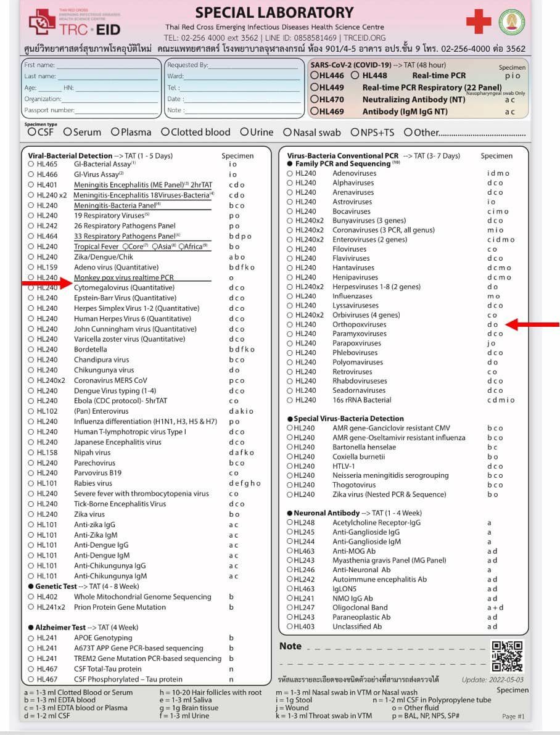Tick the Ebola (CDC protocol) circle
The image size is (560, 735).
click(31, 401)
